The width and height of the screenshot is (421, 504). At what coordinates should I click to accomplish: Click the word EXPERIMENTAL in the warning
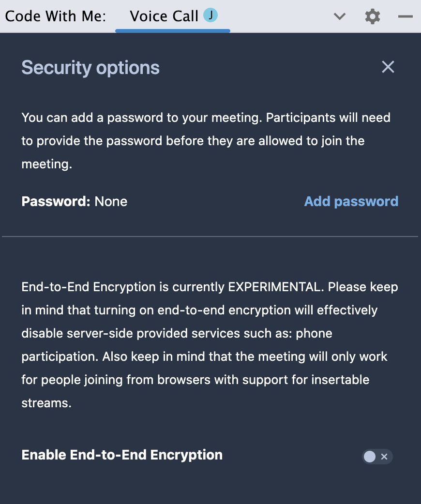click(x=276, y=287)
